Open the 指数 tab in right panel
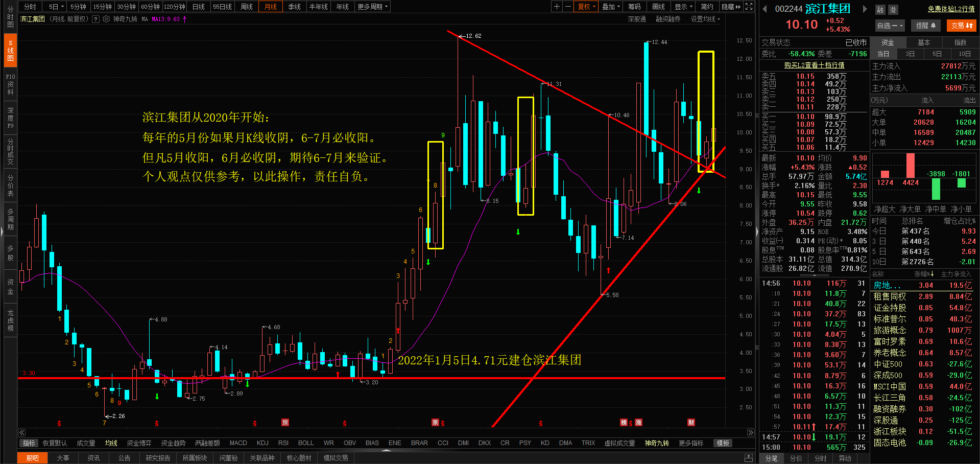 (x=960, y=42)
